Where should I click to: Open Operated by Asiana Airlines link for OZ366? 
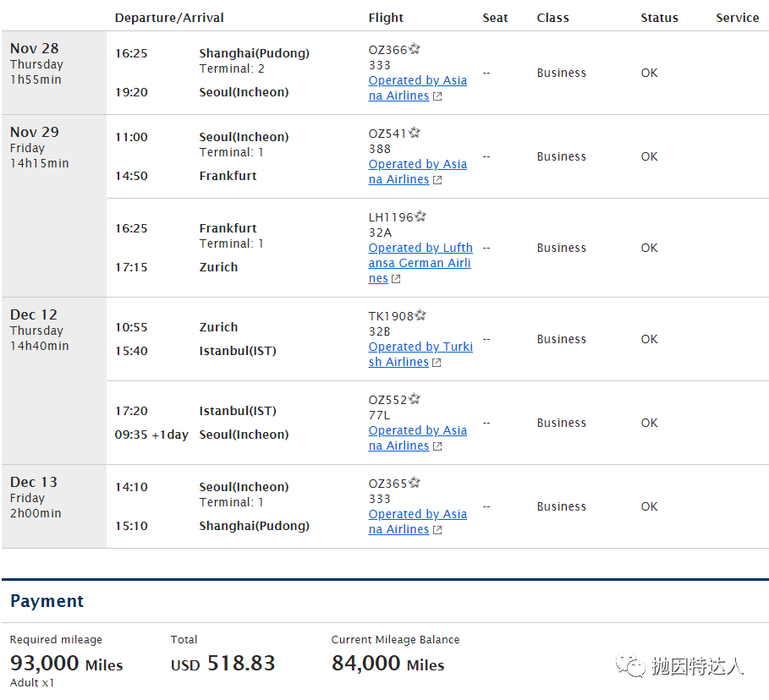[x=417, y=88]
